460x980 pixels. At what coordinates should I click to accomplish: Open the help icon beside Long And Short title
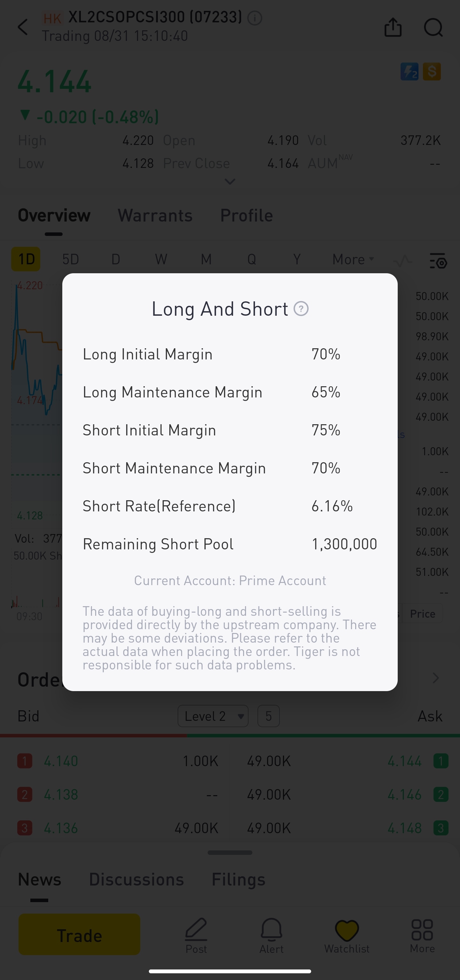pos(301,309)
